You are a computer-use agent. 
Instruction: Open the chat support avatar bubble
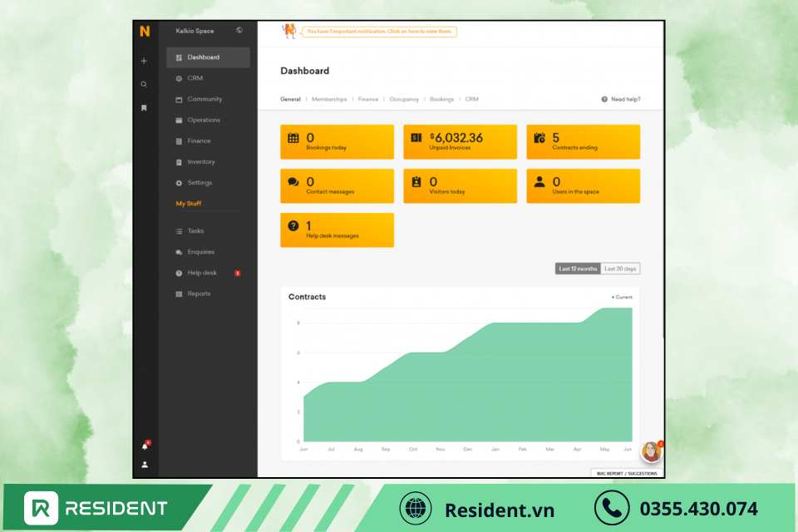pyautogui.click(x=652, y=451)
